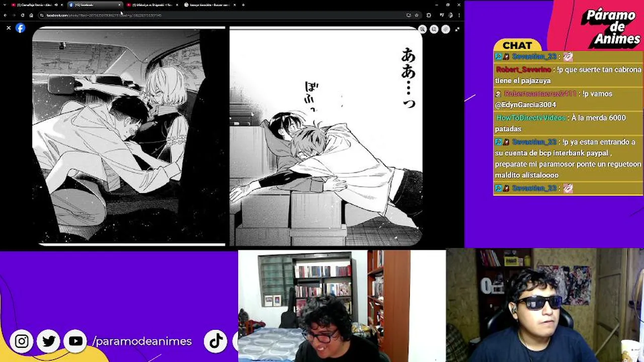
Task: Click the Instagram icon in overlay
Action: [22, 341]
